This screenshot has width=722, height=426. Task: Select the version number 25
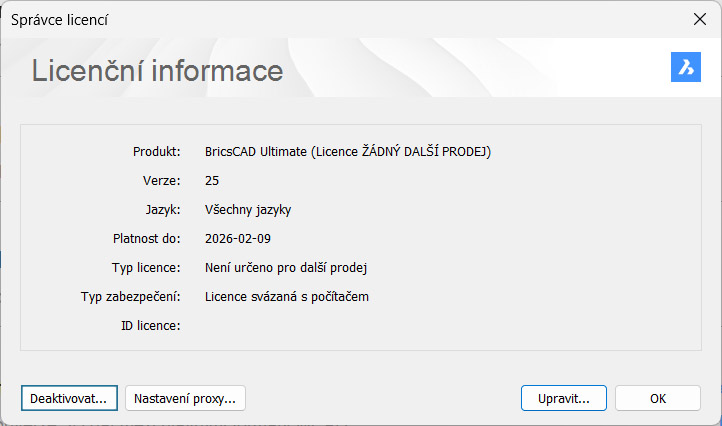click(x=212, y=181)
